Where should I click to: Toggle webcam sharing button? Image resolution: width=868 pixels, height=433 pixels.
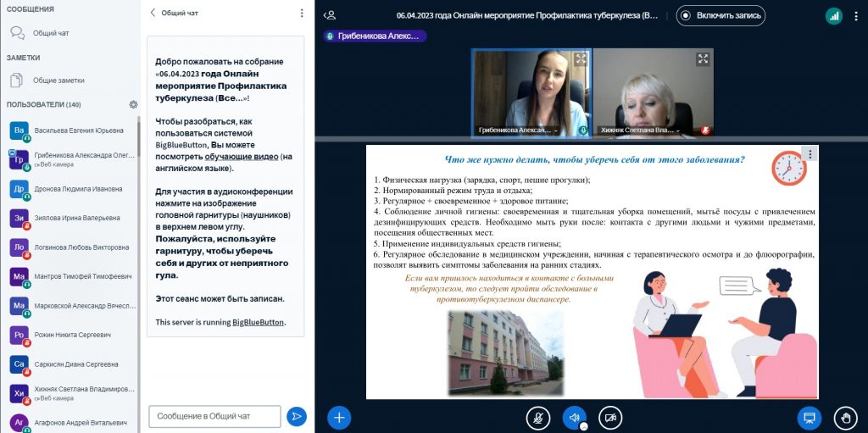[x=610, y=418]
